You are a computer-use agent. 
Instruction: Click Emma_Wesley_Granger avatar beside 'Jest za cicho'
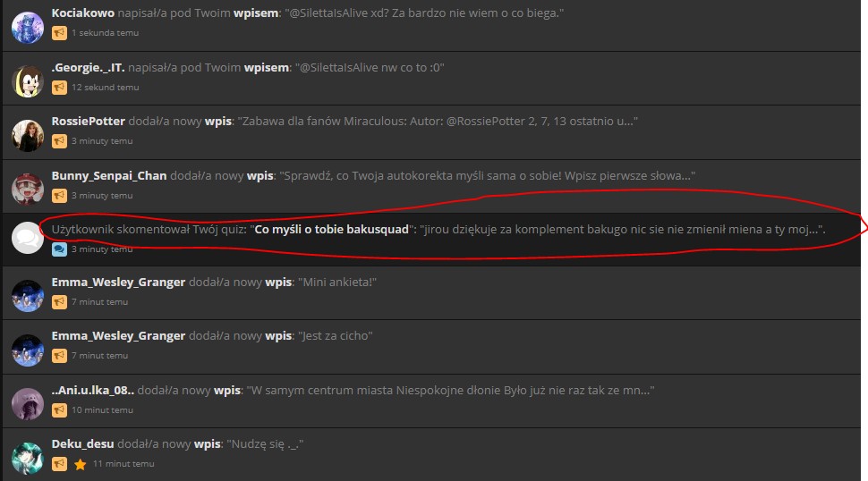pos(28,350)
